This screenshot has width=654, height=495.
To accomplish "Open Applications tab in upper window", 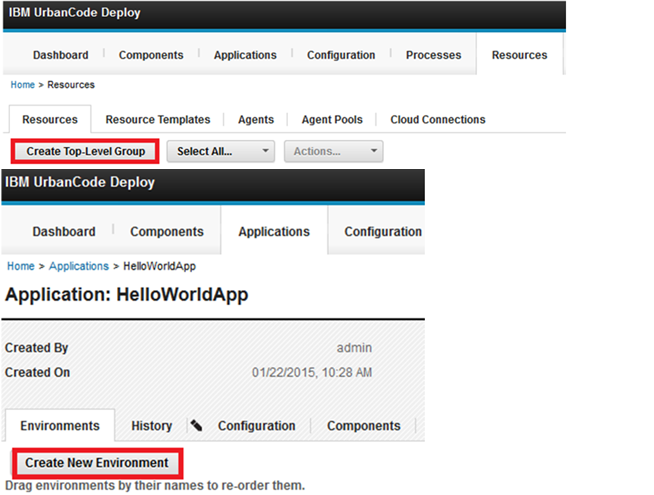I will (x=245, y=55).
